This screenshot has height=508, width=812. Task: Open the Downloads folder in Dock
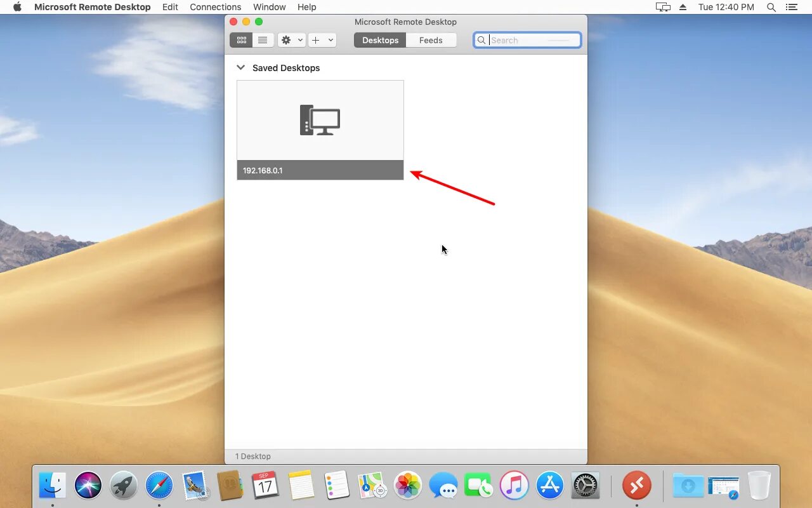pos(688,486)
